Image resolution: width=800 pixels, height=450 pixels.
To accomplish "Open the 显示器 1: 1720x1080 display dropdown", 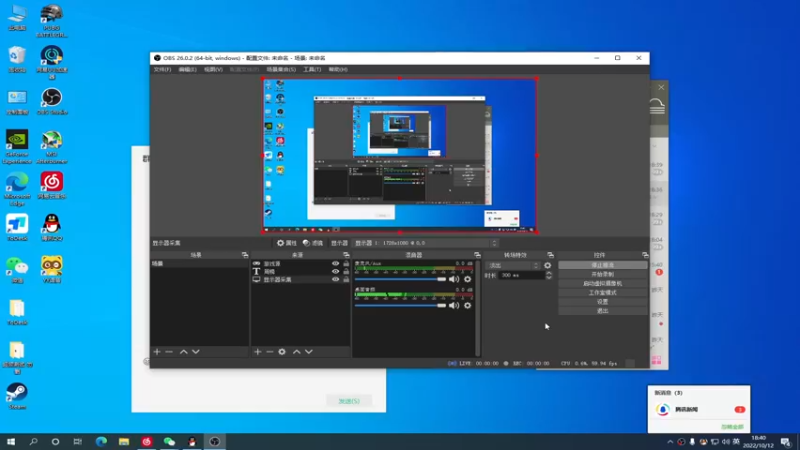I will pyautogui.click(x=426, y=243).
